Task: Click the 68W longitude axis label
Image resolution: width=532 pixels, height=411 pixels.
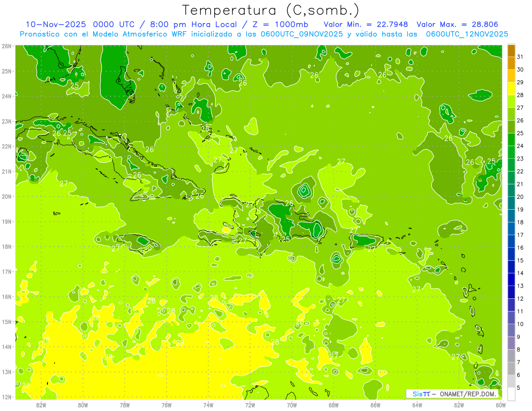Action: point(334,405)
